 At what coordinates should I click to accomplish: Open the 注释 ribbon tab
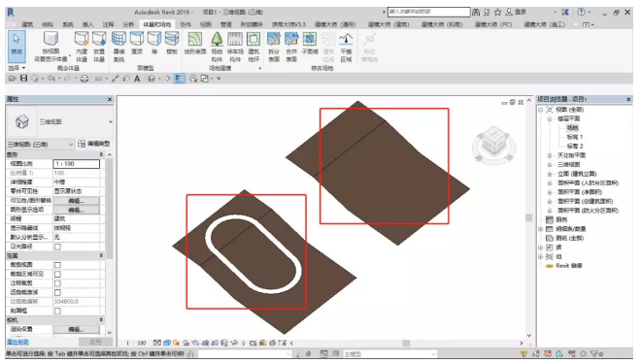click(109, 24)
